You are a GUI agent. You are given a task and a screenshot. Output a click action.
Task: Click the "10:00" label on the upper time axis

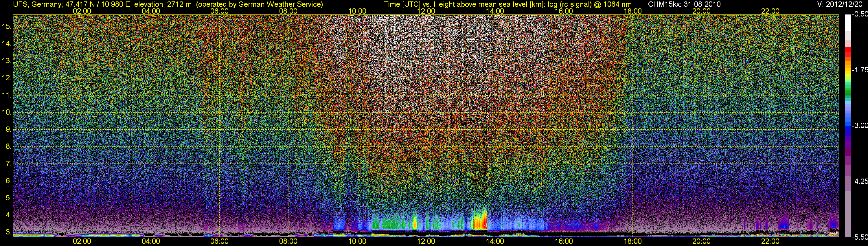[x=357, y=11]
